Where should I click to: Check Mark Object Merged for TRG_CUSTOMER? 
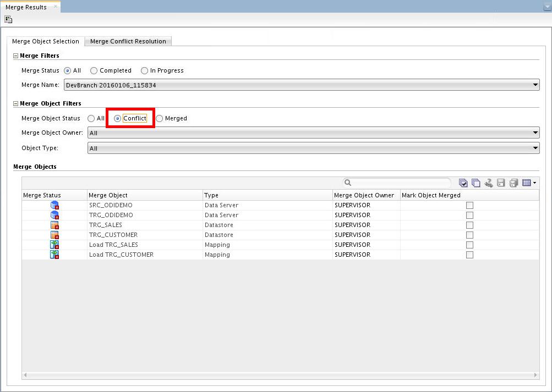[469, 235]
